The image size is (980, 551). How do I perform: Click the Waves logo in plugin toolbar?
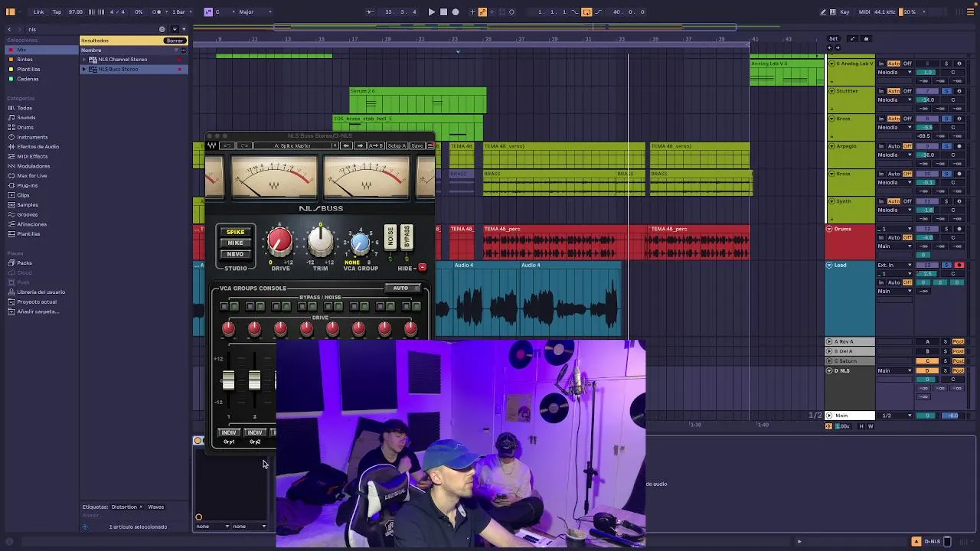(212, 146)
